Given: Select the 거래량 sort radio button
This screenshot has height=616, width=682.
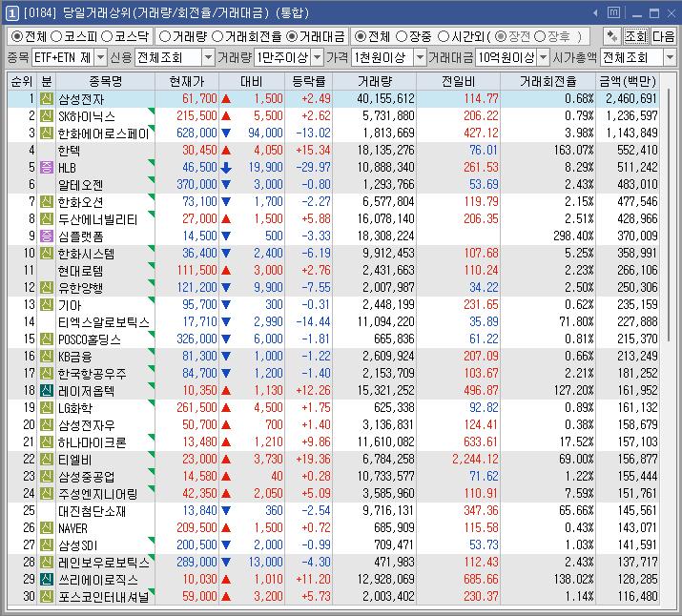Looking at the screenshot, I should 164,37.
